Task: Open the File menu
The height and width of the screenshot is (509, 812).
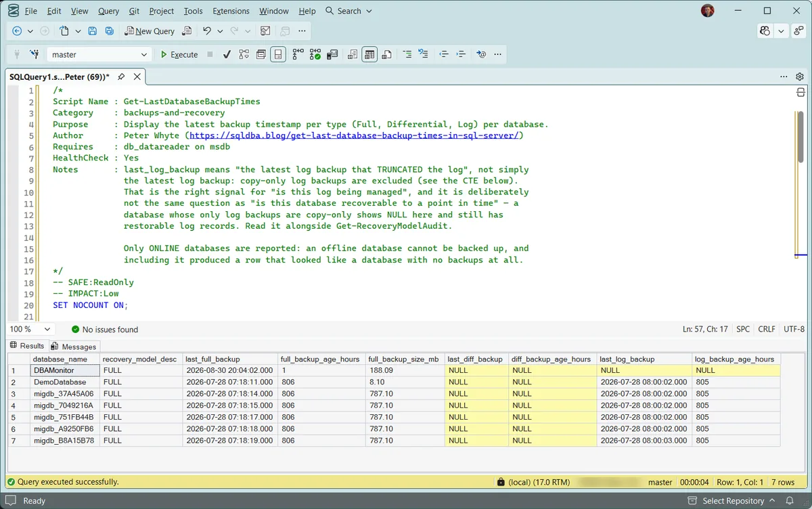Action: 31,11
